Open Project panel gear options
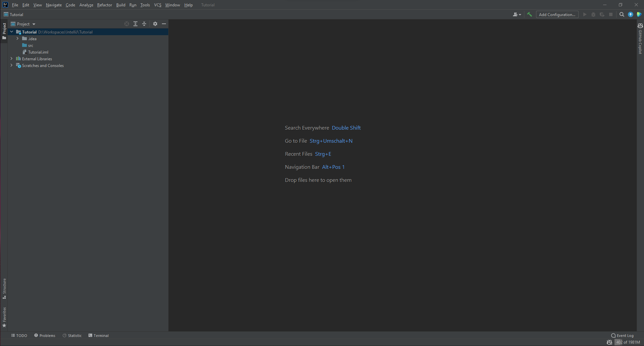The height and width of the screenshot is (346, 644). click(x=155, y=24)
